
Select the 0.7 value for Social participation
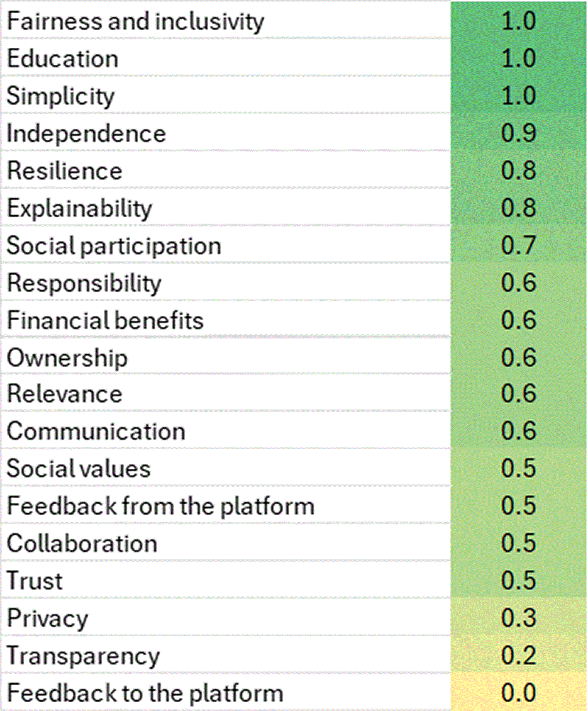tap(519, 244)
